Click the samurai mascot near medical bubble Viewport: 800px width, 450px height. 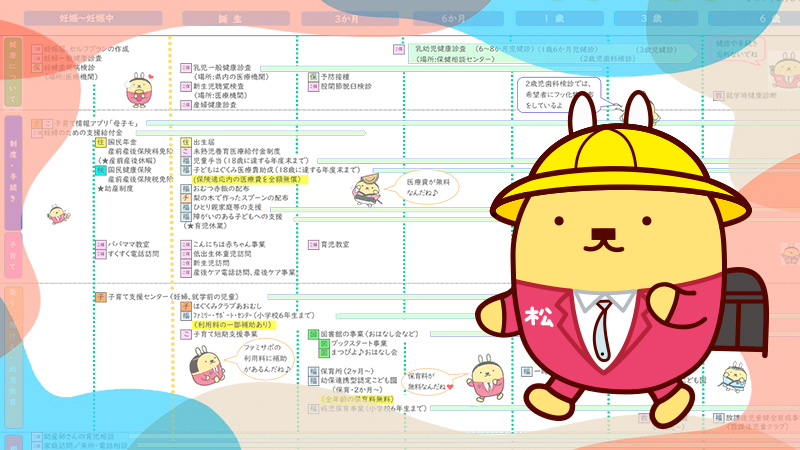click(x=367, y=190)
